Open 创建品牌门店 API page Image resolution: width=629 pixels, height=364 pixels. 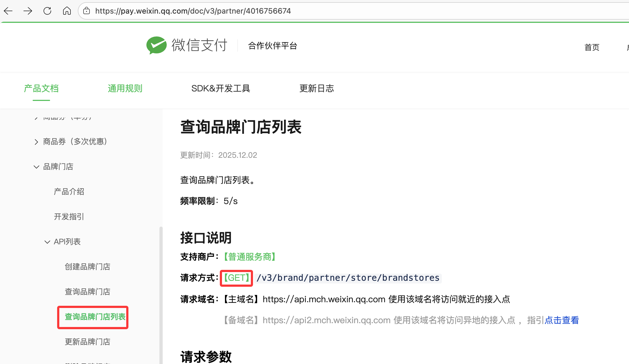pyautogui.click(x=87, y=267)
